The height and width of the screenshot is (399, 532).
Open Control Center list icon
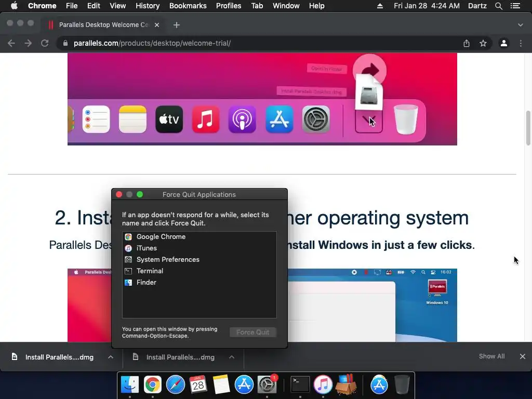point(515,6)
